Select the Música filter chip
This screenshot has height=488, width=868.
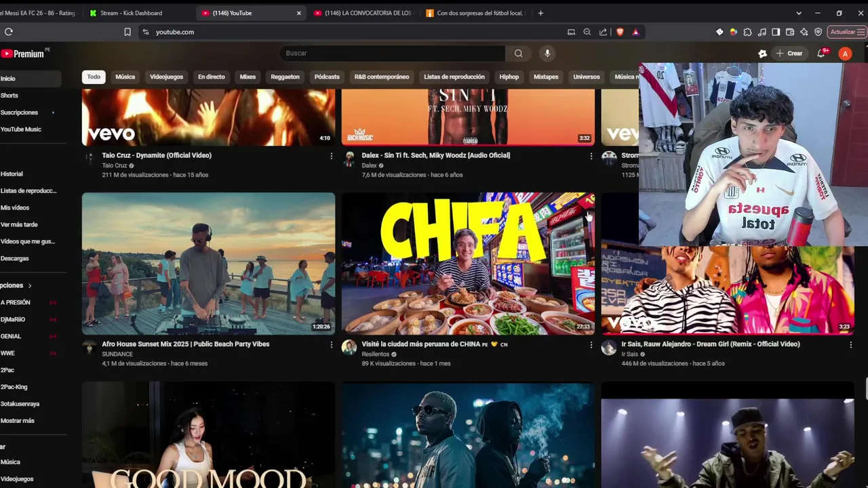[x=125, y=77]
